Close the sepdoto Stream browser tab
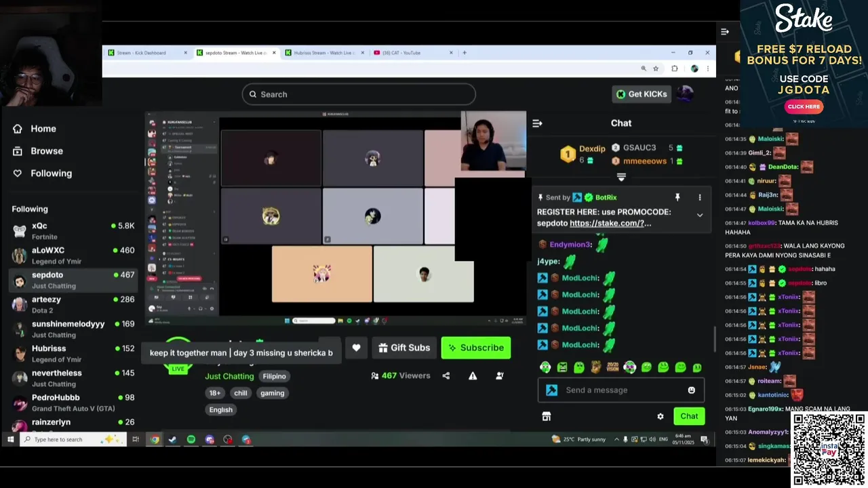 274,53
